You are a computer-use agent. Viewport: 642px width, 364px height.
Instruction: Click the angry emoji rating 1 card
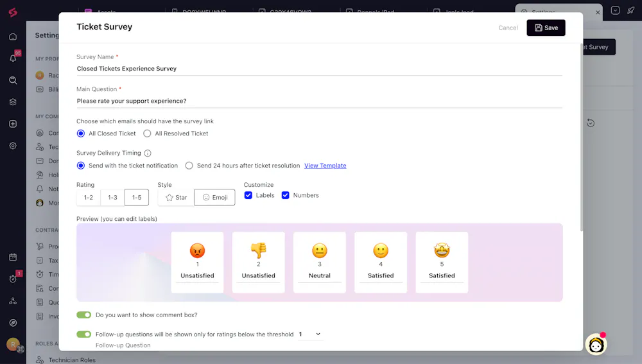pos(197,262)
